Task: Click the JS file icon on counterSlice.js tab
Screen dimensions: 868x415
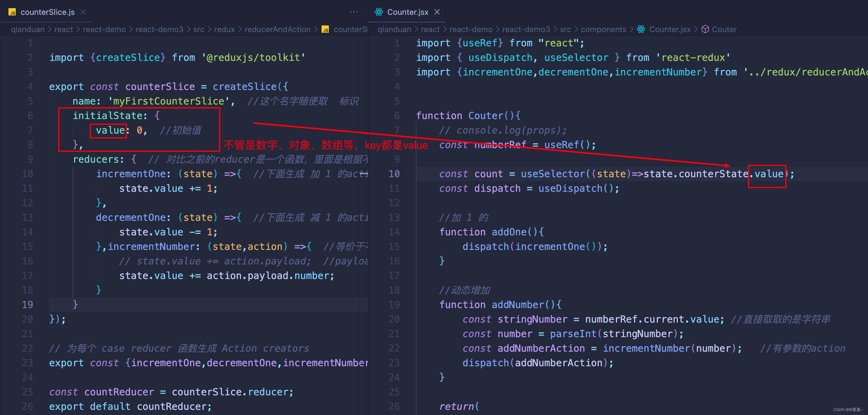Action: pyautogui.click(x=12, y=12)
